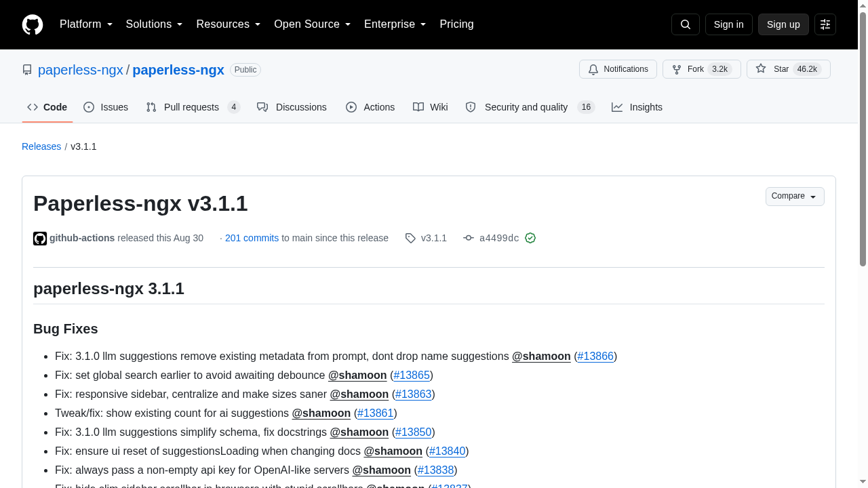Go to the Releases breadcrumb

tap(41, 146)
